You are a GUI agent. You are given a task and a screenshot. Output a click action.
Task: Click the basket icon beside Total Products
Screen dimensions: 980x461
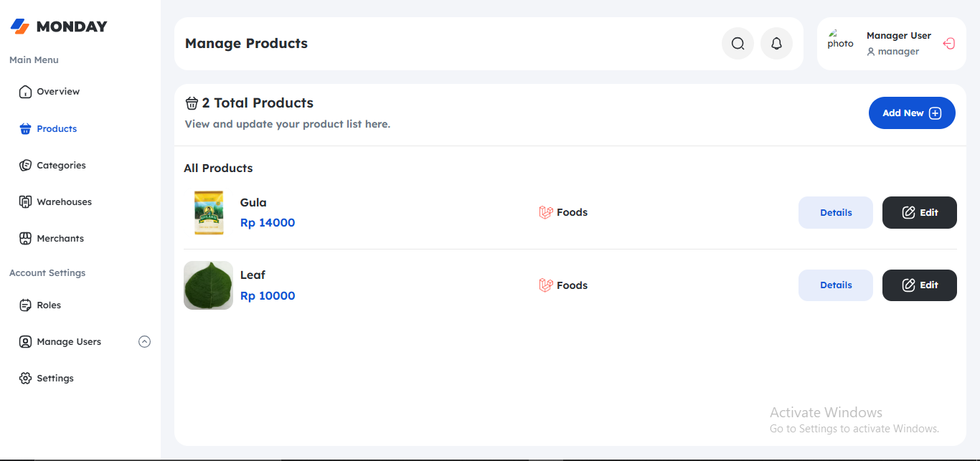[x=192, y=103]
